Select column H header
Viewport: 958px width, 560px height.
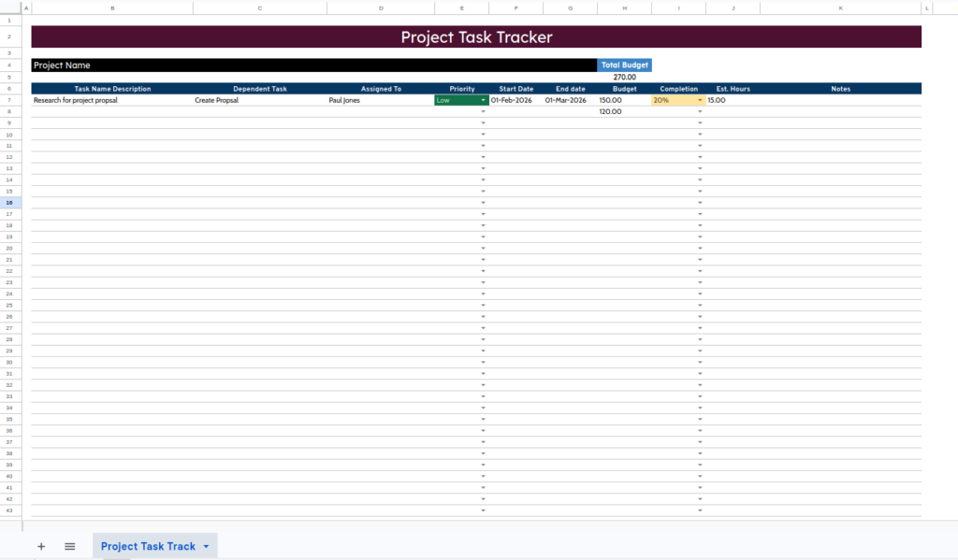coord(624,7)
